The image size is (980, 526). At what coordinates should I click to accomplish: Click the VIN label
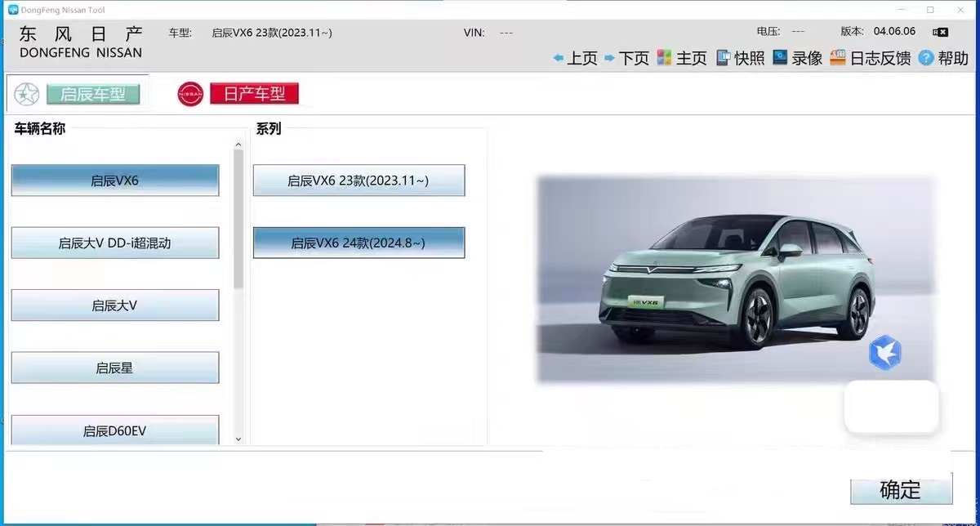(474, 33)
